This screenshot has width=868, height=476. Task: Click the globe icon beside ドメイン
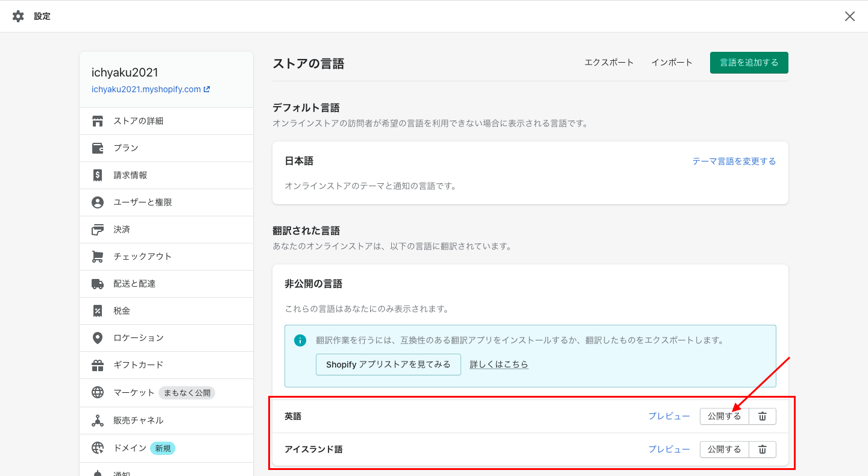pos(98,448)
